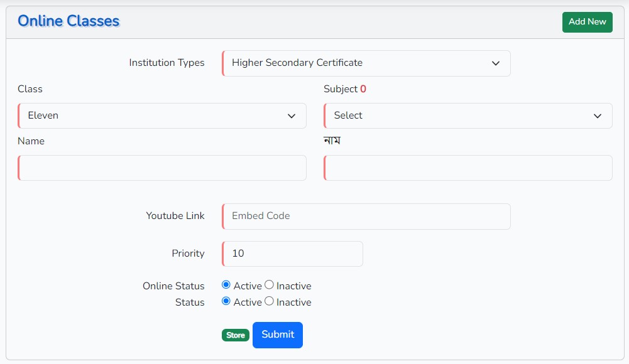Open the Institution Types dropdown
Screen dimensions: 629x364
click(x=366, y=63)
